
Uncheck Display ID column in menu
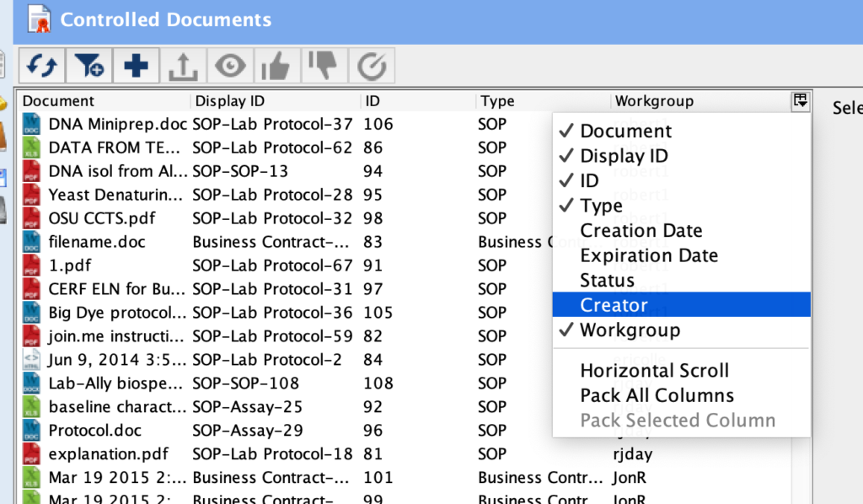point(624,156)
